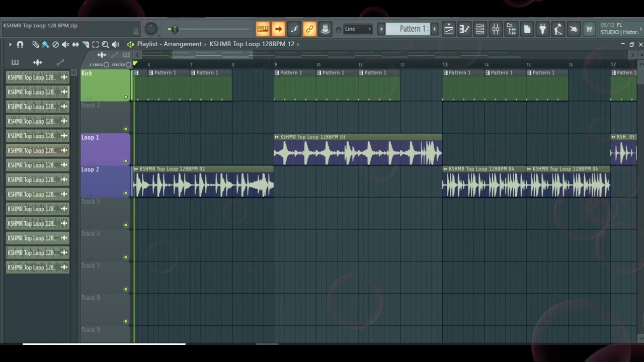Click the playlist horizontal scroll right arrow
The width and height of the screenshot is (644, 362).
coord(633,55)
